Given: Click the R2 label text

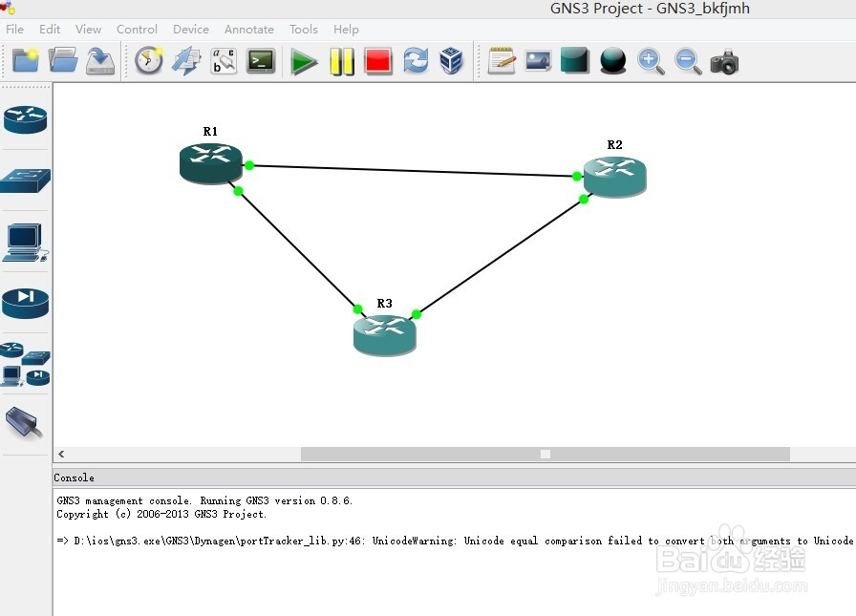Looking at the screenshot, I should click(x=614, y=144).
